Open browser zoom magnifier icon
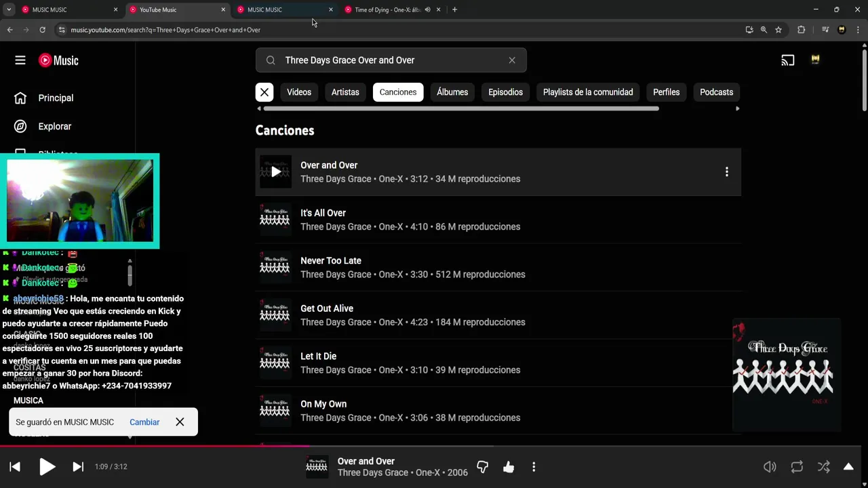This screenshot has height=488, width=868. 764,30
